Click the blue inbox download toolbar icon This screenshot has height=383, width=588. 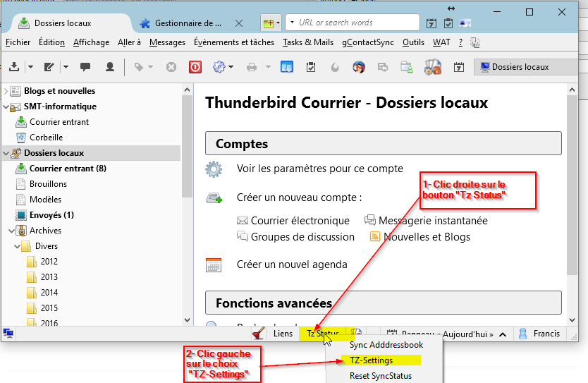pyautogui.click(x=287, y=67)
